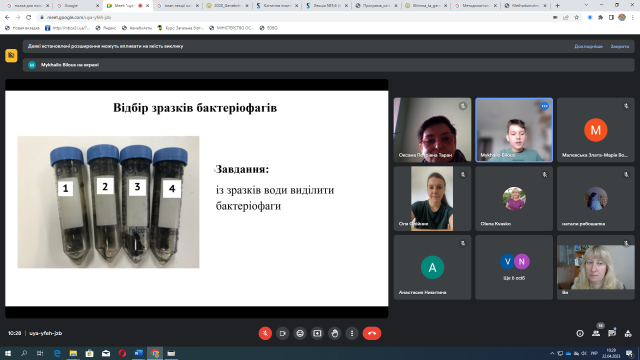
Task: Open File Explorer from the taskbar
Action: pyautogui.click(x=73, y=353)
